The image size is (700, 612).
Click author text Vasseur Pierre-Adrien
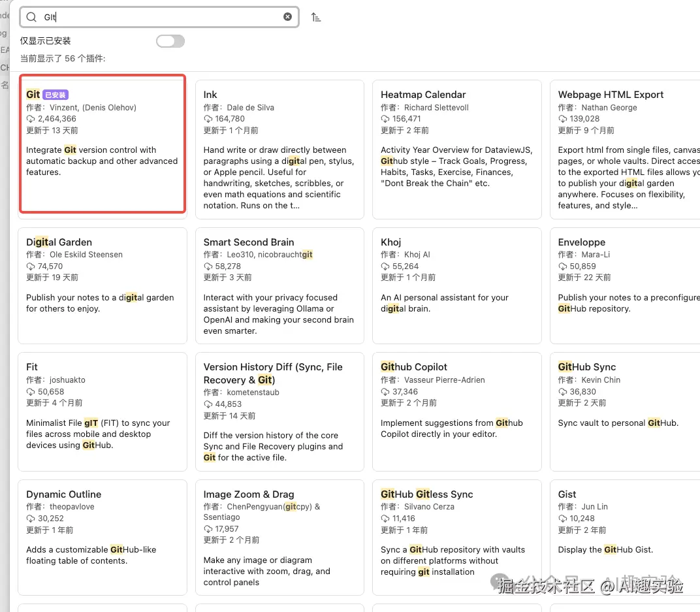pos(444,380)
